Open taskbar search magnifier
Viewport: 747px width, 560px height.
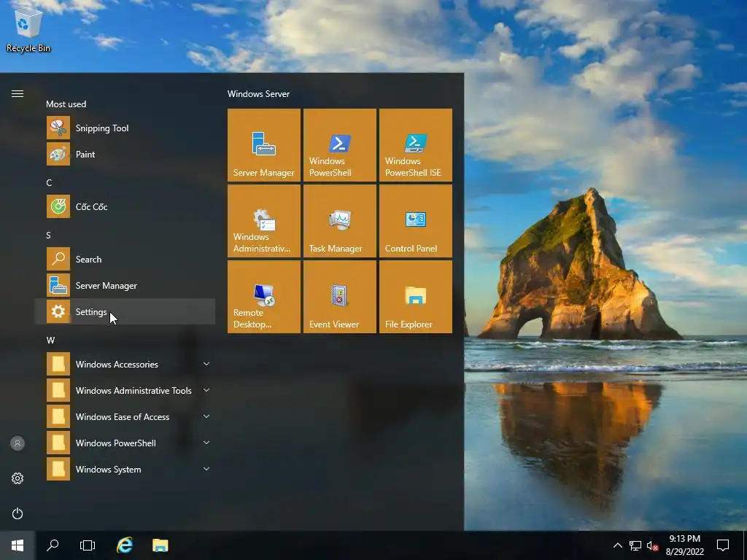53,545
